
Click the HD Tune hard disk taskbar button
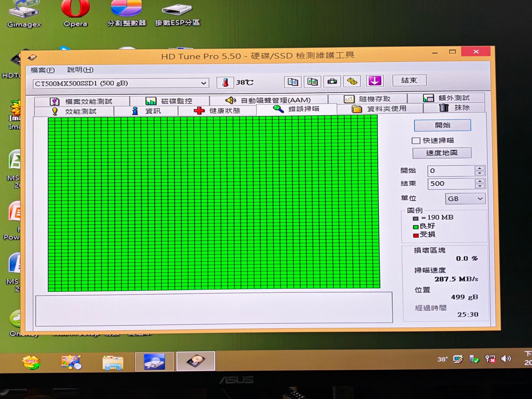pyautogui.click(x=196, y=361)
